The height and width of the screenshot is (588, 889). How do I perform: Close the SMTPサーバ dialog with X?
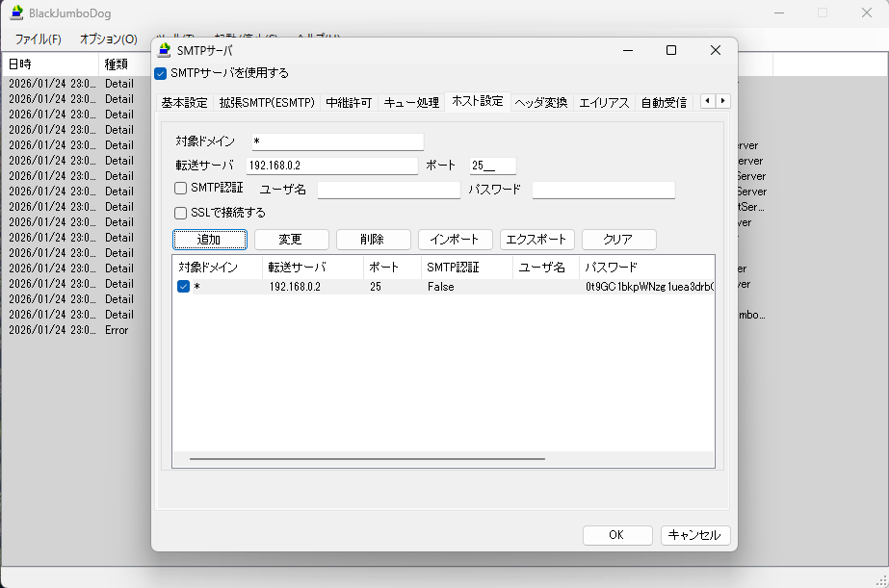pyautogui.click(x=715, y=51)
